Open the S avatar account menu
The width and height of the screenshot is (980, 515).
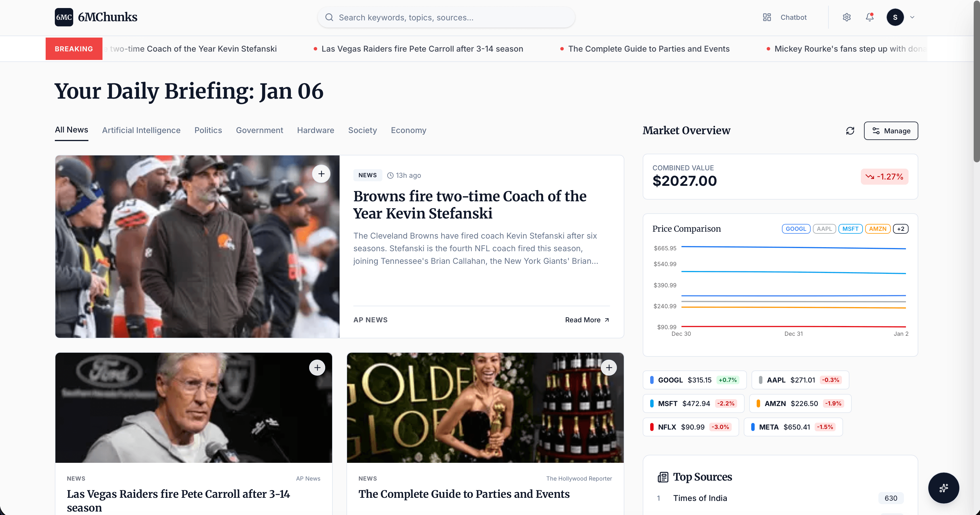click(895, 17)
